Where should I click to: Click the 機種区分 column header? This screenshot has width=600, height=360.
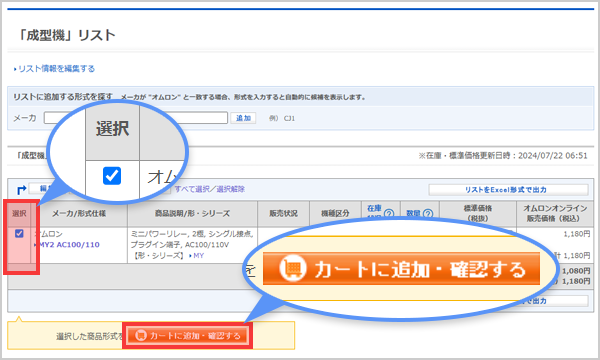pos(336,213)
